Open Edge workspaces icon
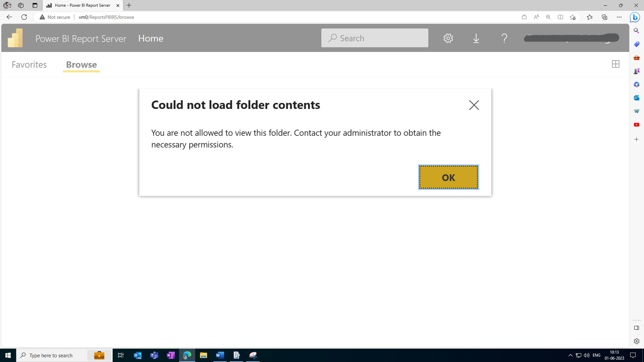Image resolution: width=644 pixels, height=362 pixels. [x=21, y=5]
